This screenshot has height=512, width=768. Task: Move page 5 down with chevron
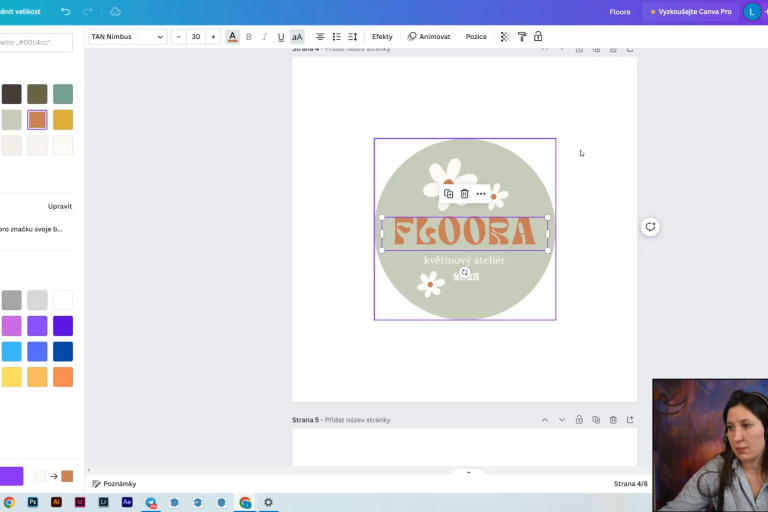(x=562, y=420)
